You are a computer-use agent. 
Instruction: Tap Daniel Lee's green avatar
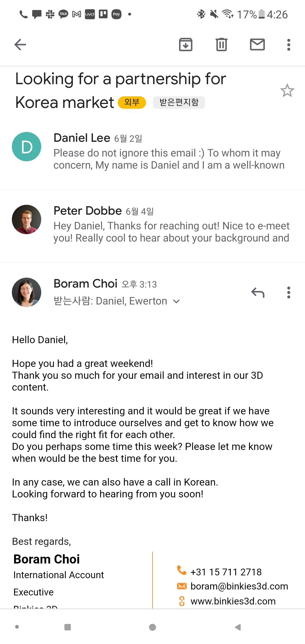27,147
